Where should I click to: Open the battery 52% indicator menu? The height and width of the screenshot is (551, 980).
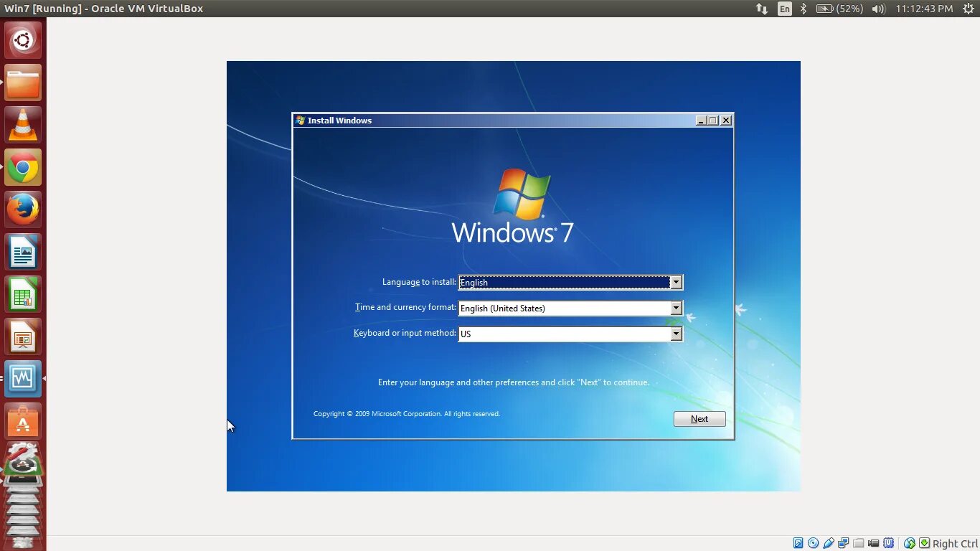tap(839, 9)
